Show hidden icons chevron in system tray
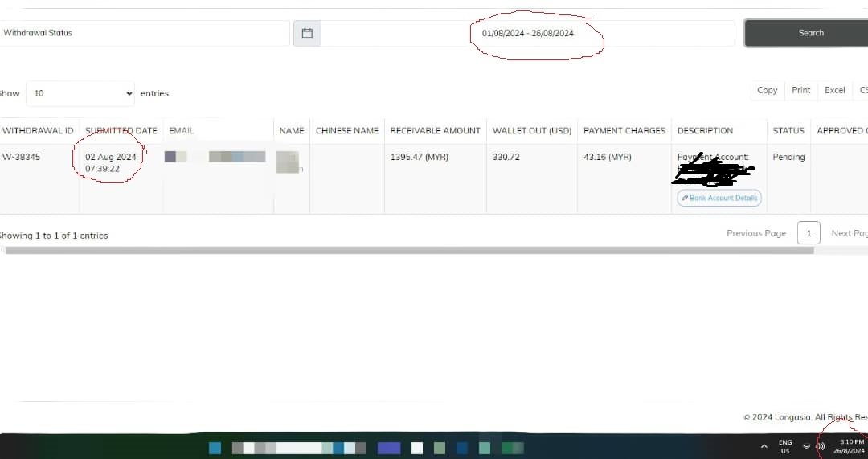The width and height of the screenshot is (868, 459). tap(764, 446)
